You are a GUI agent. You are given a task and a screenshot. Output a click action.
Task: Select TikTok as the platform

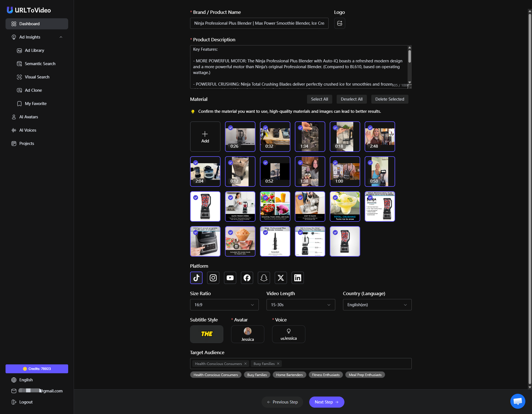196,278
